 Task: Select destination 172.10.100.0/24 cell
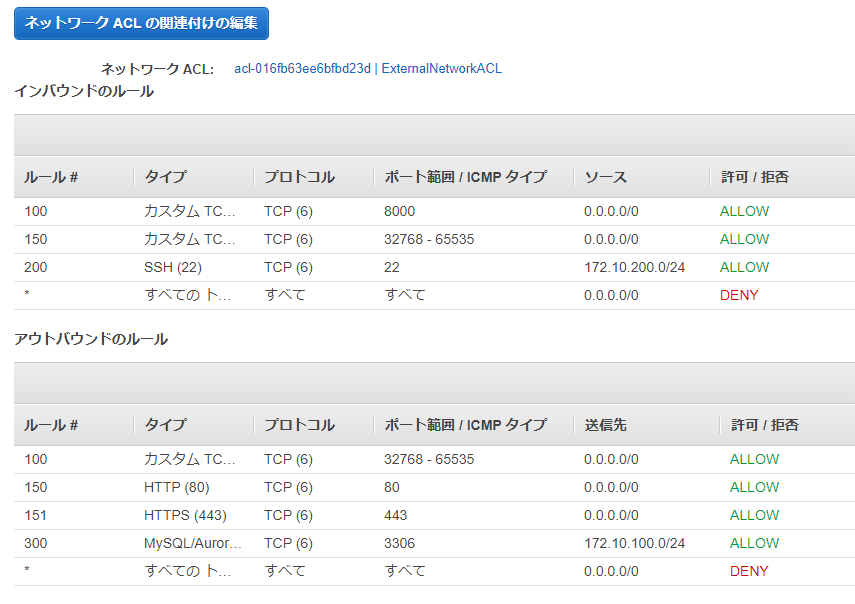pyautogui.click(x=634, y=543)
